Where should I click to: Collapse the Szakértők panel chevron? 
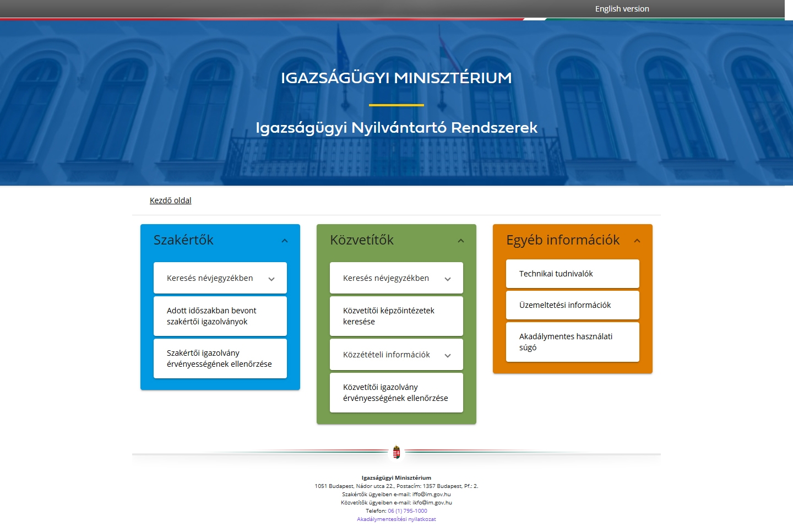pyautogui.click(x=285, y=241)
